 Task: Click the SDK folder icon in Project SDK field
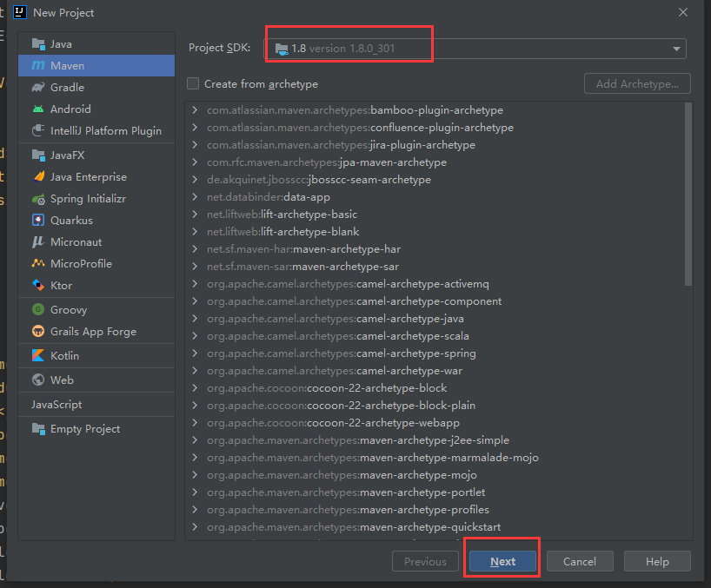(282, 49)
